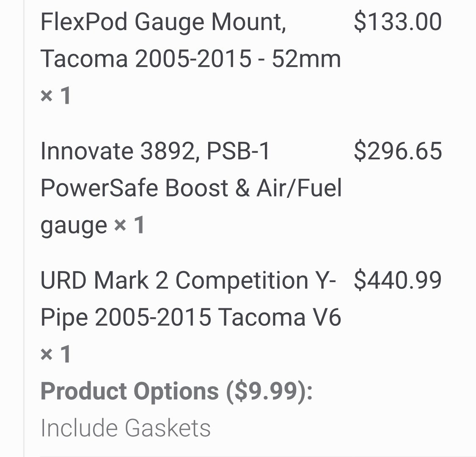This screenshot has height=457, width=476.
Task: Click the $296.65 price
Action: click(x=398, y=151)
